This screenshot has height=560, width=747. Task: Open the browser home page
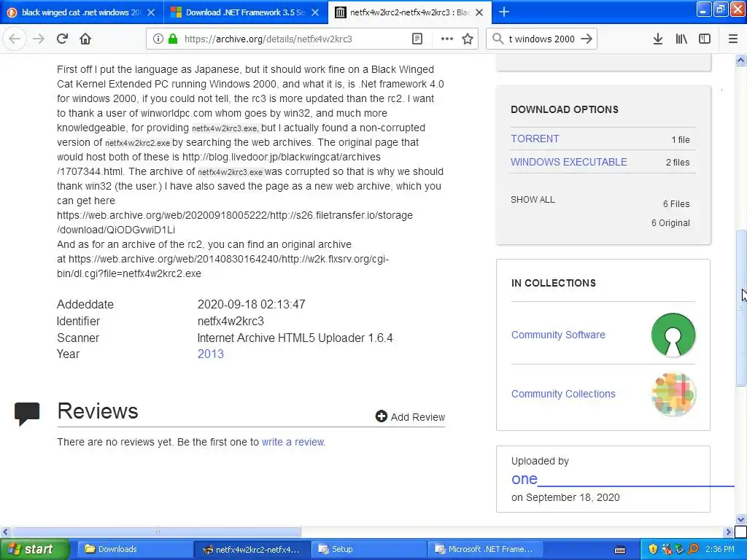click(x=85, y=39)
